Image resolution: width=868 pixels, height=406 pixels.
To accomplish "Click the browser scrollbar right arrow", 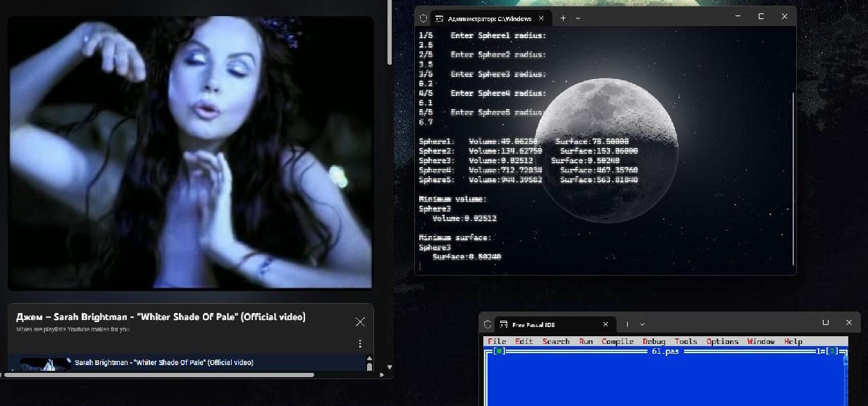I will (x=380, y=375).
